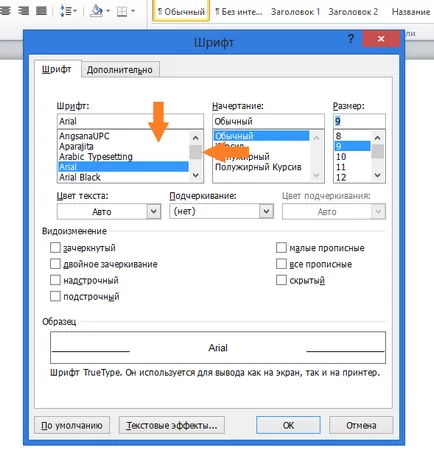Select size 8 in the size list
The width and height of the screenshot is (434, 456).
coord(352,136)
